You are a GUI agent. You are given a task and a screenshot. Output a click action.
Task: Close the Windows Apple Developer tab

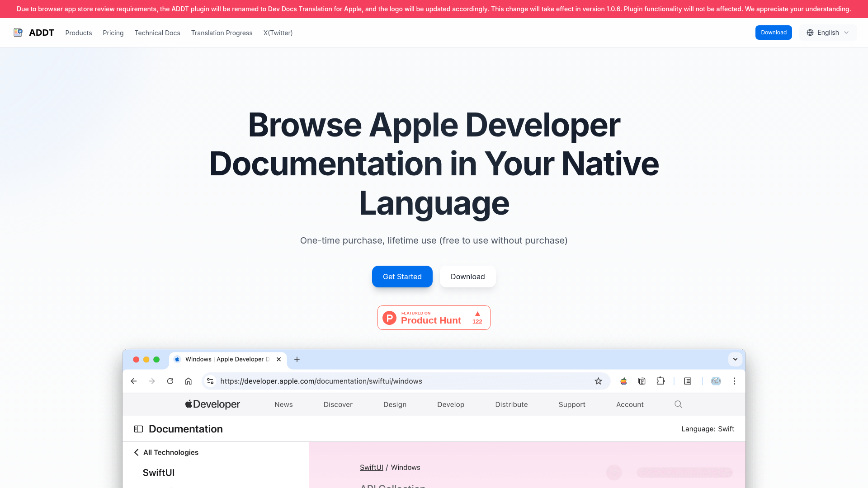[279, 359]
